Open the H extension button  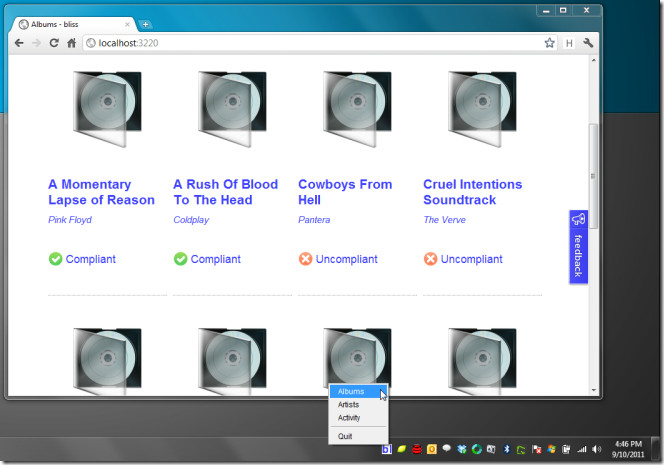pyautogui.click(x=569, y=43)
